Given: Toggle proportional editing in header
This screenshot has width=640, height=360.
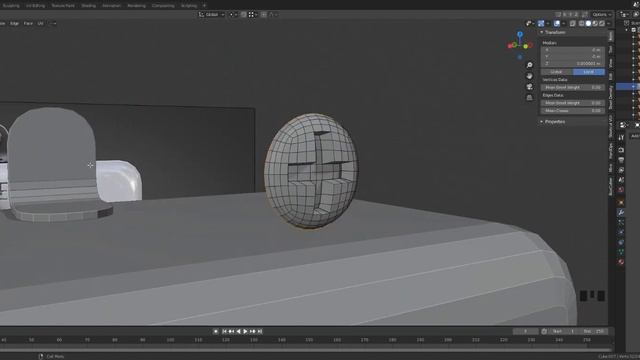Looking at the screenshot, I should pos(264,15).
